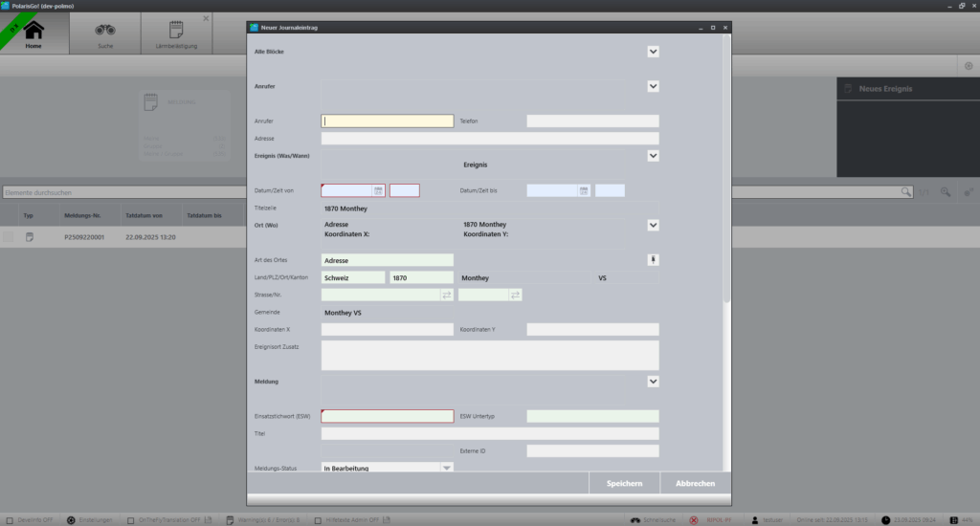Collapse the Ort (Wo) section chevron
Viewport: 980px width, 526px height.
click(x=654, y=226)
